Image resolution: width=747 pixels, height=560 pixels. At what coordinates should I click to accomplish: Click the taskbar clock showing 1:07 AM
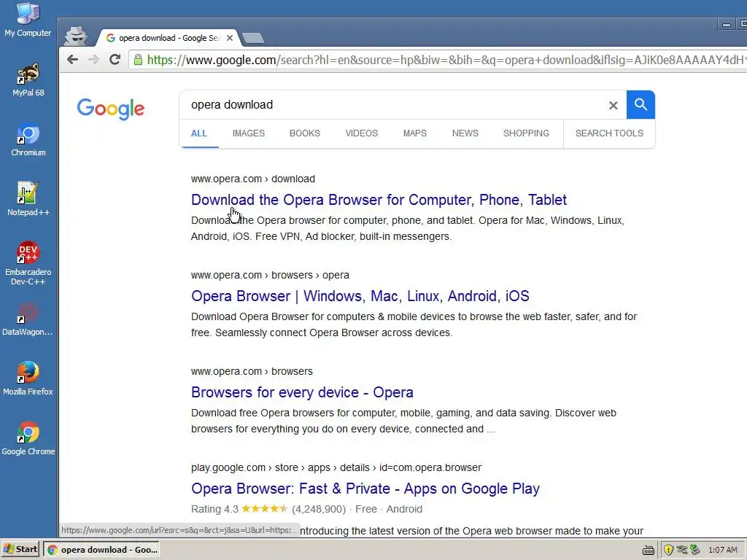[x=723, y=550]
